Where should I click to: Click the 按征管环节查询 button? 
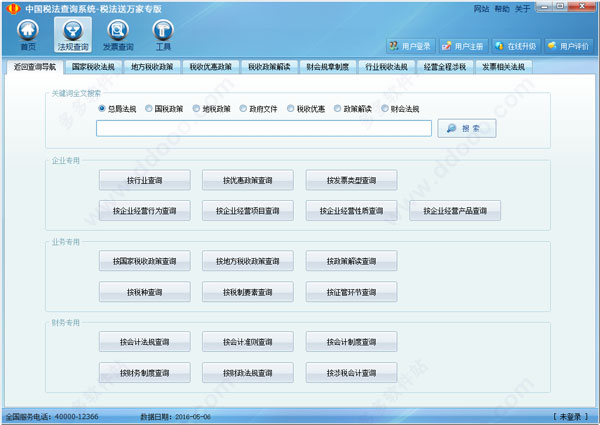tap(351, 292)
